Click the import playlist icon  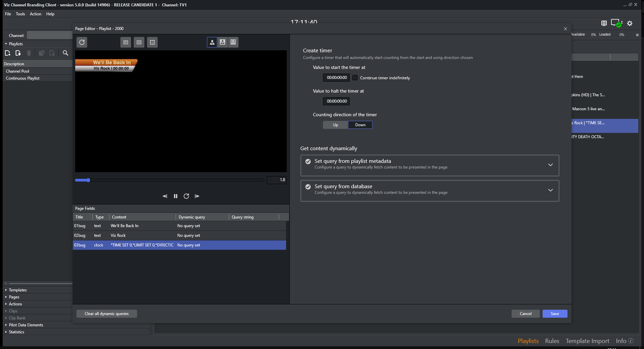click(x=18, y=53)
